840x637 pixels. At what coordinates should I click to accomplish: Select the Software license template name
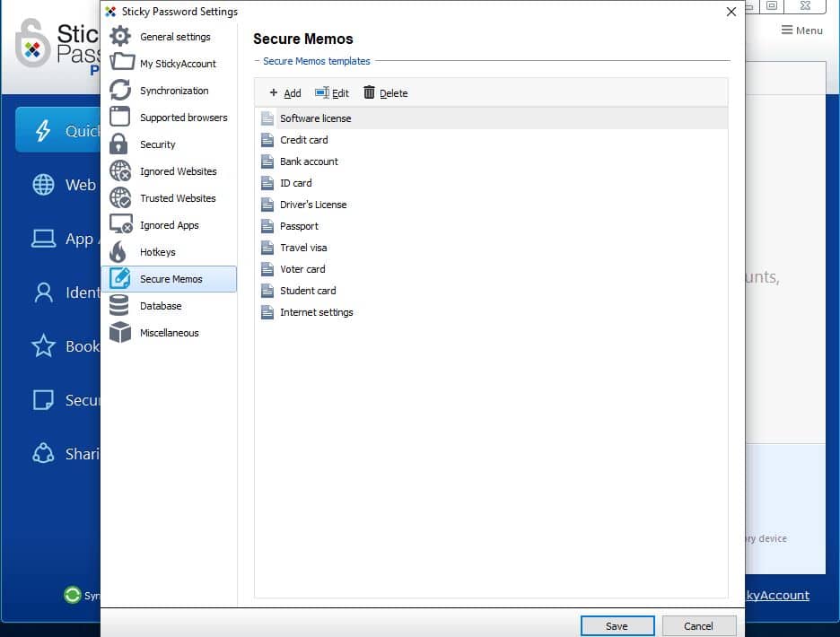click(316, 118)
